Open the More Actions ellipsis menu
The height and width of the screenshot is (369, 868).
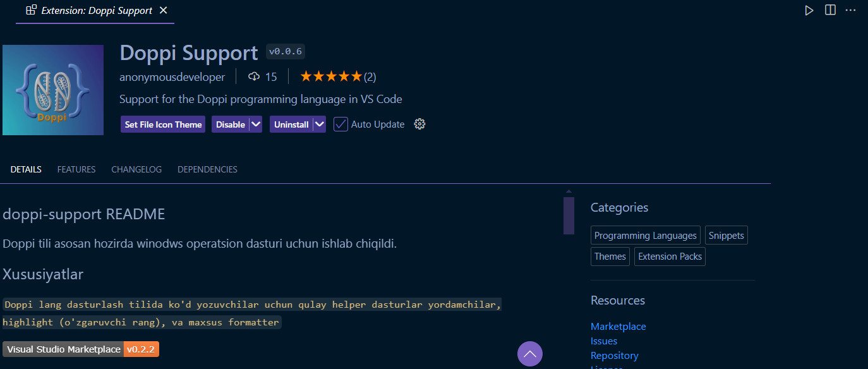click(x=850, y=10)
